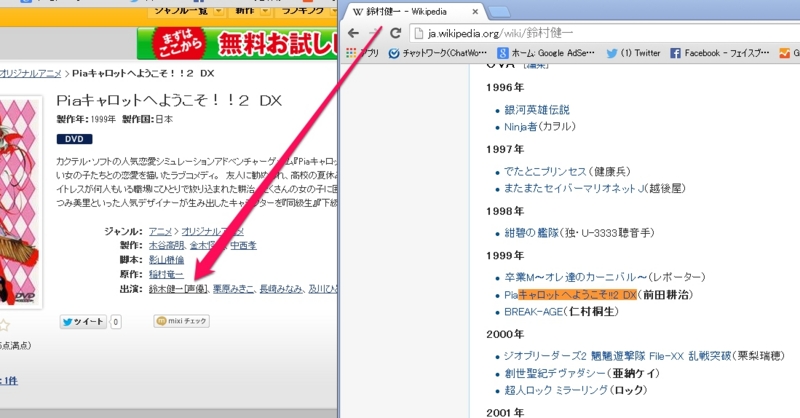Expand the ジャンル一覧 dropdown arrow
Screen dimensions: 800x418
tap(219, 11)
